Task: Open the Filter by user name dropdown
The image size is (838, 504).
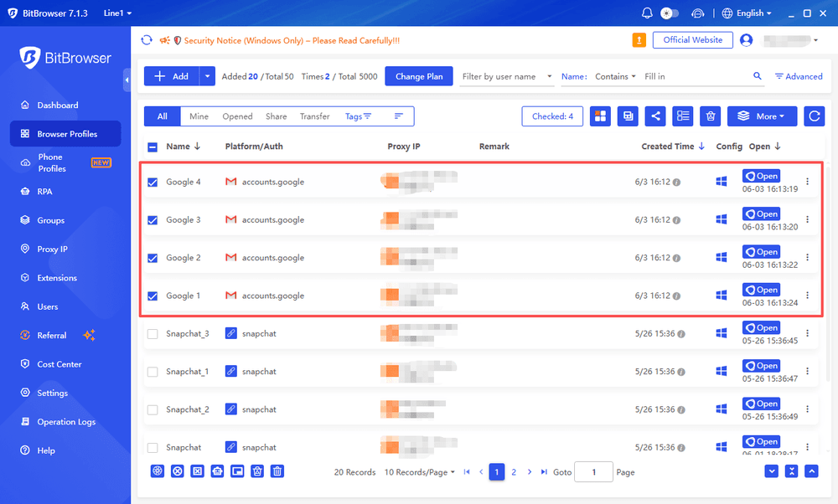Action: [507, 76]
